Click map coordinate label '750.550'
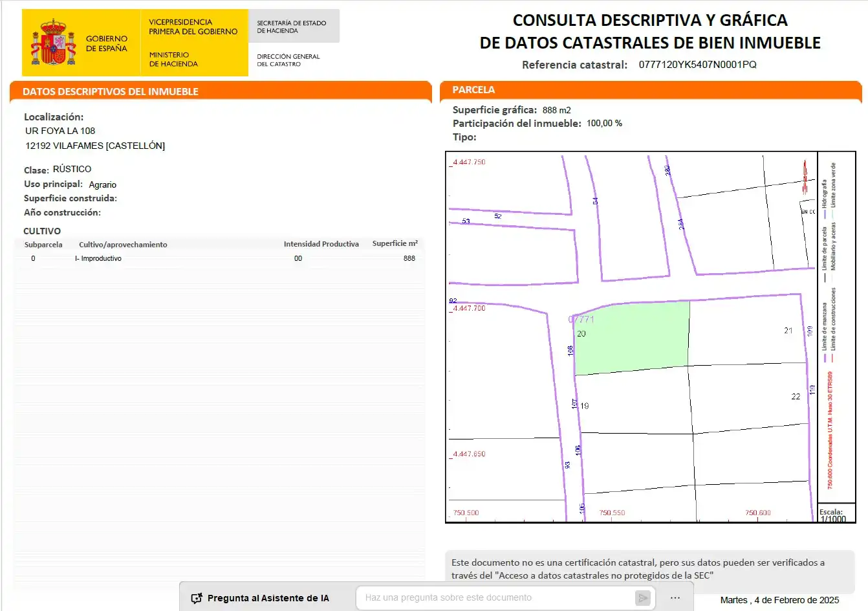Image resolution: width=868 pixels, height=611 pixels. pyautogui.click(x=612, y=513)
